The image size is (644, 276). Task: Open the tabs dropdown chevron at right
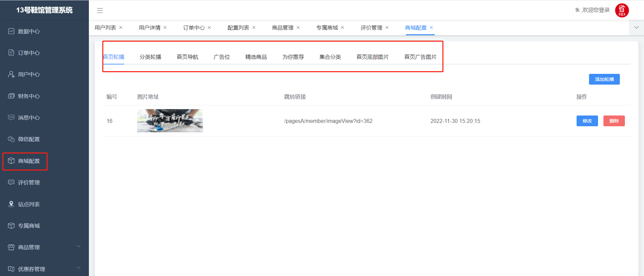[636, 28]
